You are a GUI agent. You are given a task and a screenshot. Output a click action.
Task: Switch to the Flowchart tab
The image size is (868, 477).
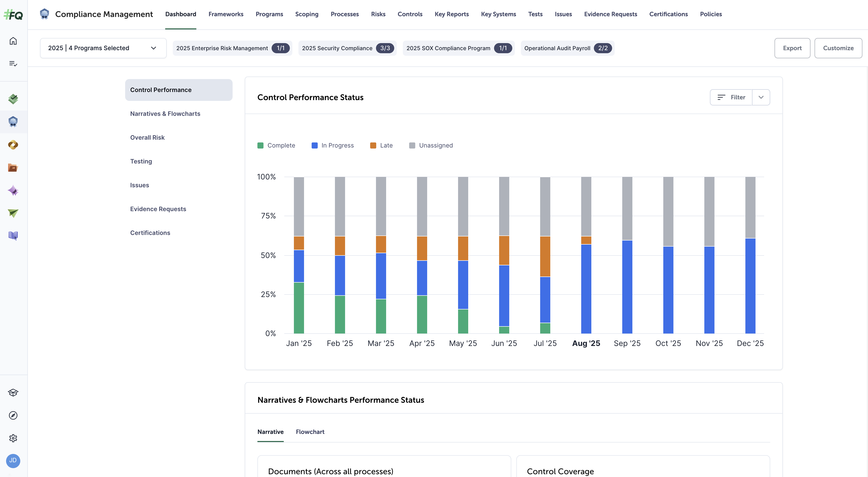coord(310,432)
